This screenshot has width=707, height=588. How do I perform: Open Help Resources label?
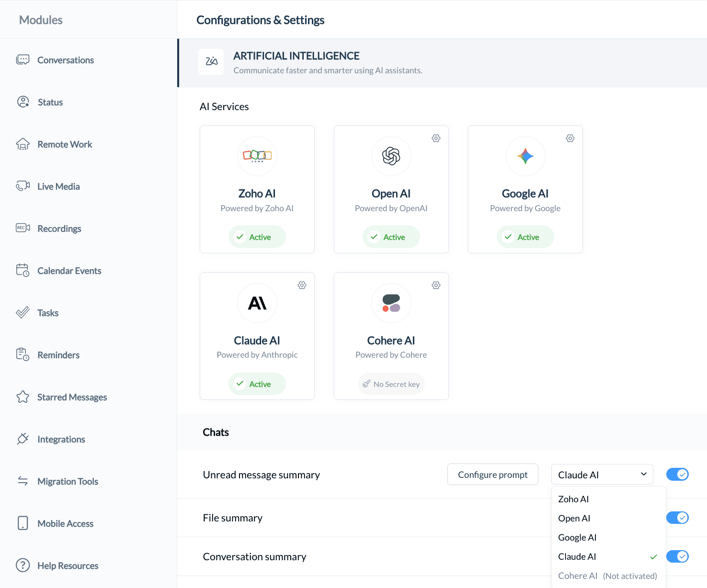(68, 565)
